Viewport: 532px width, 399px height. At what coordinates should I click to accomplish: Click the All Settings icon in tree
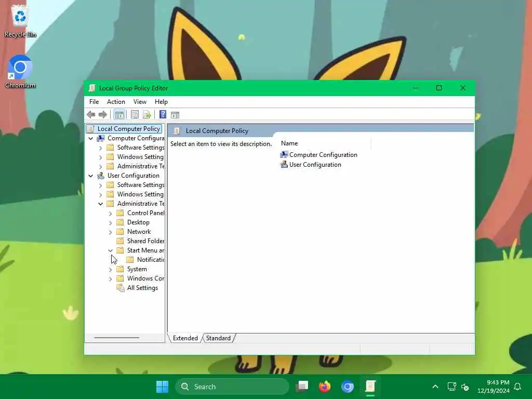click(121, 288)
